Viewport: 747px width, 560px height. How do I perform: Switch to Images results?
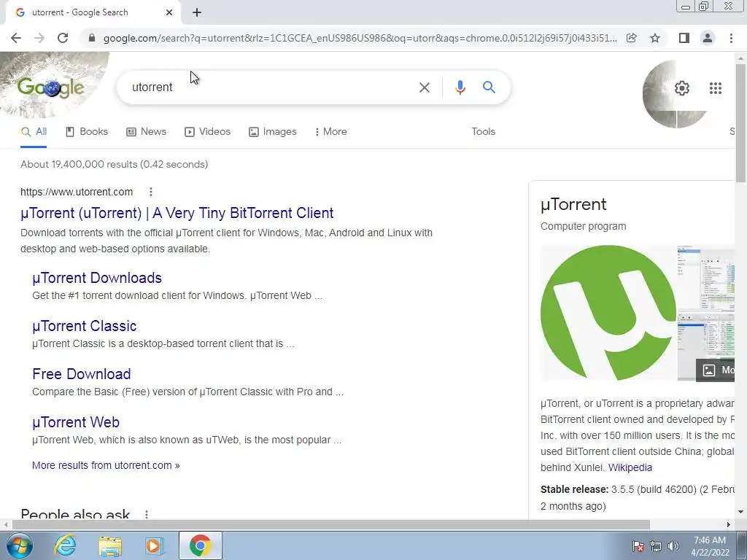pos(273,132)
